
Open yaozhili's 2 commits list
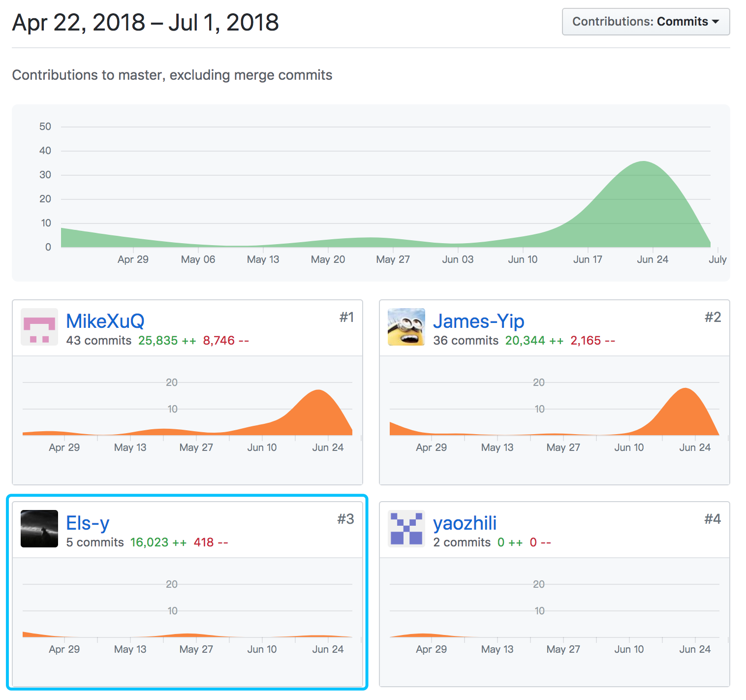[462, 542]
